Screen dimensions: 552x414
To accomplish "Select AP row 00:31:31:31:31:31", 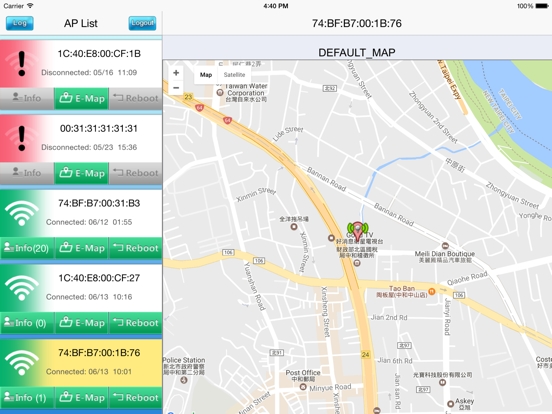I will tap(81, 138).
